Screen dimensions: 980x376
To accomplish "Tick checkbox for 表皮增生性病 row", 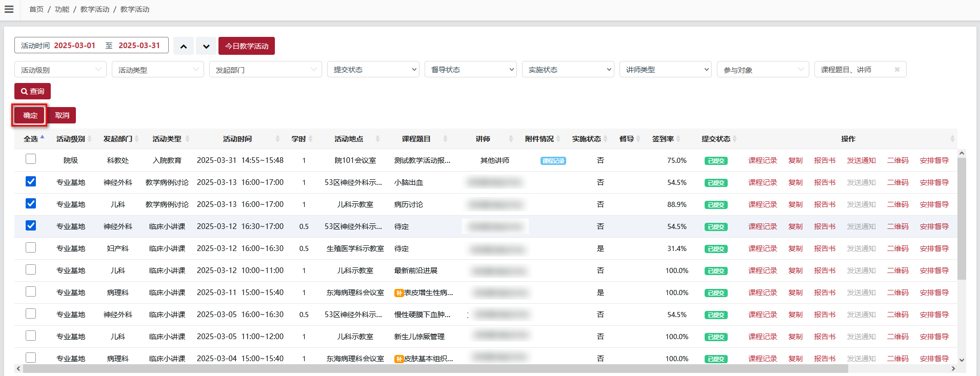I will [x=31, y=291].
